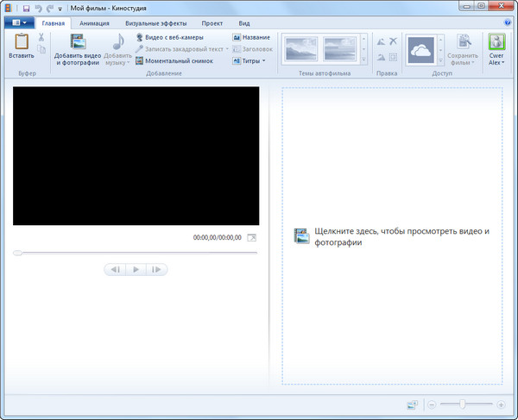Step to the next frame
The height and width of the screenshot is (420, 518).
click(x=156, y=270)
